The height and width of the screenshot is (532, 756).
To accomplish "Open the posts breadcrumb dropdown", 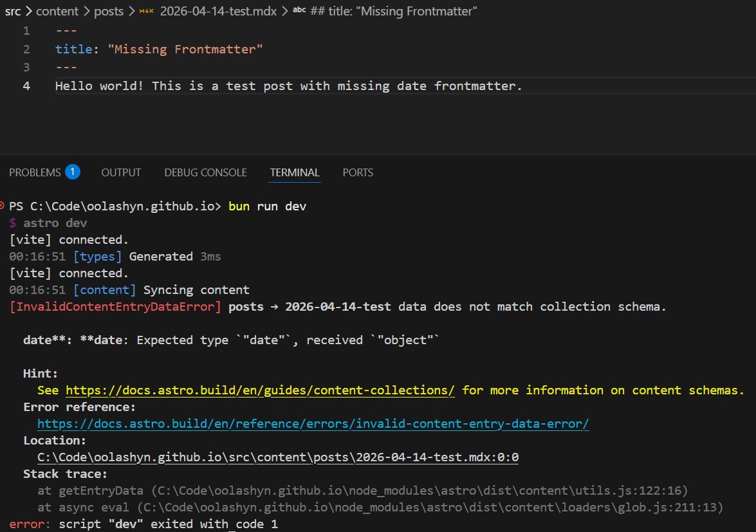I will (x=109, y=11).
